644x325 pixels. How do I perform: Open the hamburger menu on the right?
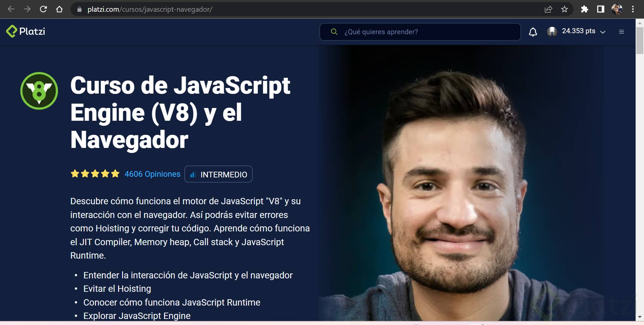tap(622, 31)
